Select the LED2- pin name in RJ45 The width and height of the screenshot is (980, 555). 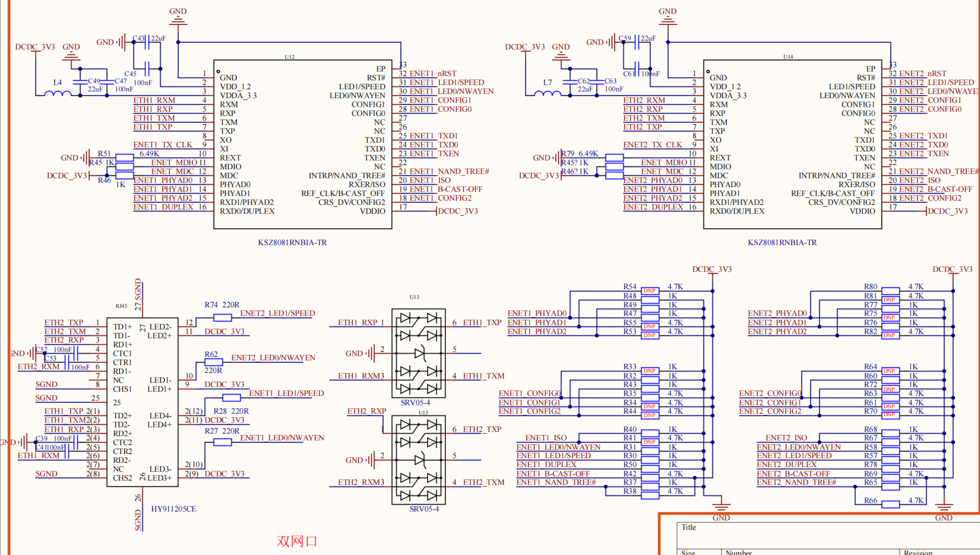[x=160, y=327]
